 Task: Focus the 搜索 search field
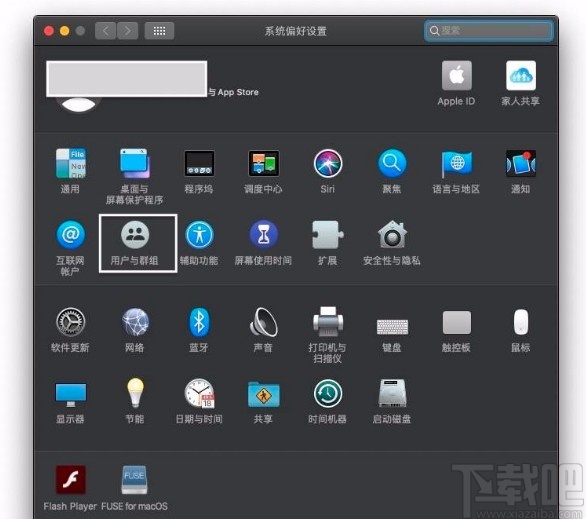488,31
